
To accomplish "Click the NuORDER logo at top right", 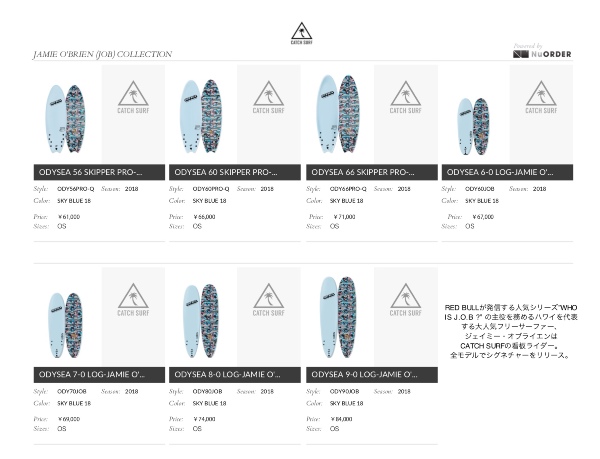I will [x=542, y=53].
